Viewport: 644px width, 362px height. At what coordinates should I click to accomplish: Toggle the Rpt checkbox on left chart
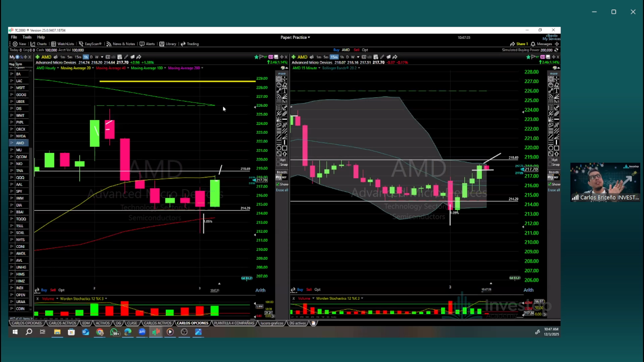click(278, 160)
